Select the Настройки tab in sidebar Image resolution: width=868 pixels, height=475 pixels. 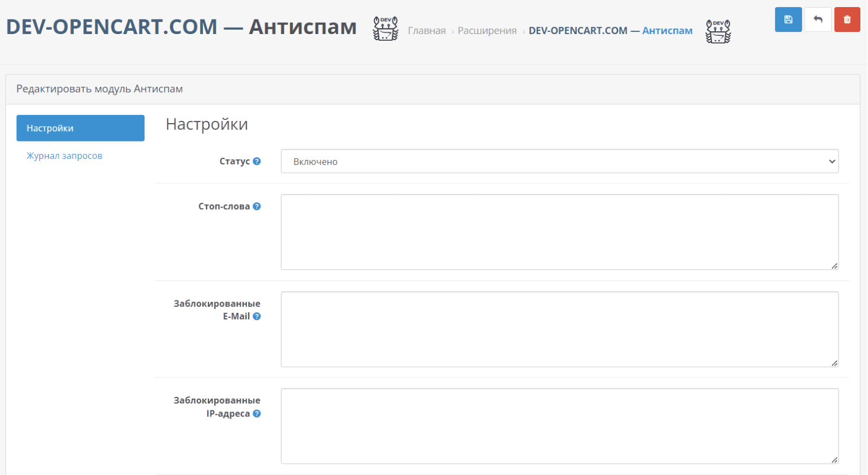click(80, 128)
